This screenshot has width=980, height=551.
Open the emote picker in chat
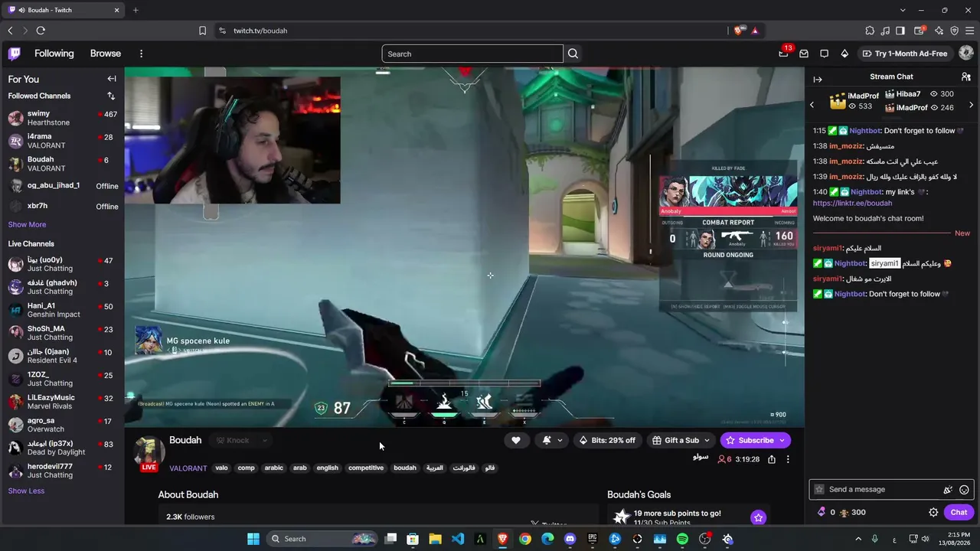pos(964,490)
